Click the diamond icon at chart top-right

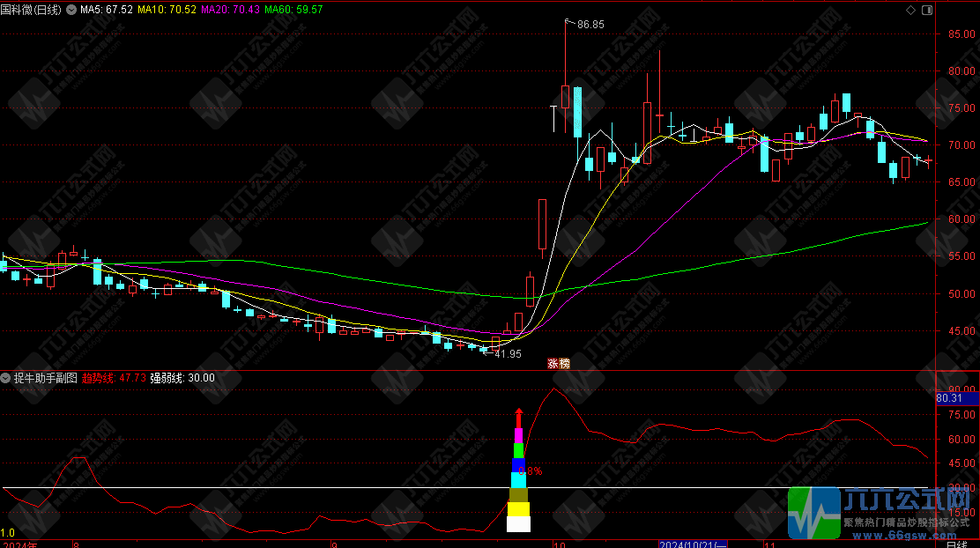coord(910,10)
